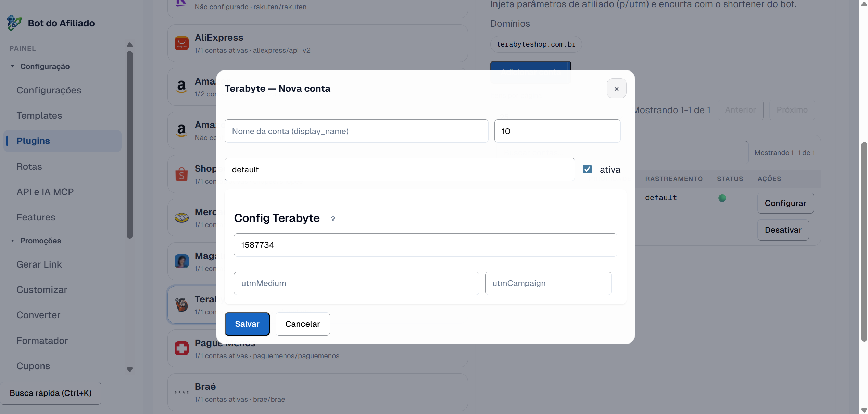The image size is (868, 414).
Task: Focus the Nome da conta input field
Action: (356, 131)
